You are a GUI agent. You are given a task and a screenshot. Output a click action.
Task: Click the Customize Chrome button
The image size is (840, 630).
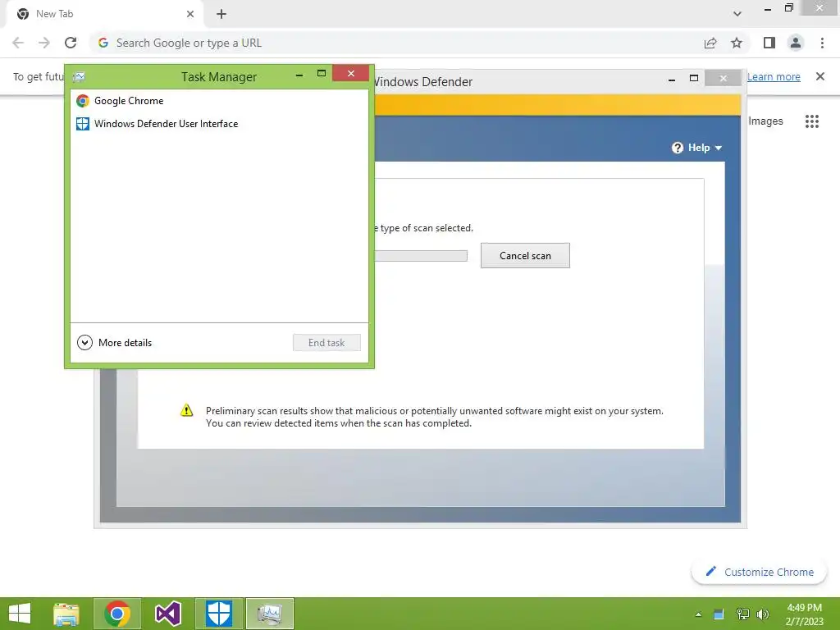(x=760, y=572)
